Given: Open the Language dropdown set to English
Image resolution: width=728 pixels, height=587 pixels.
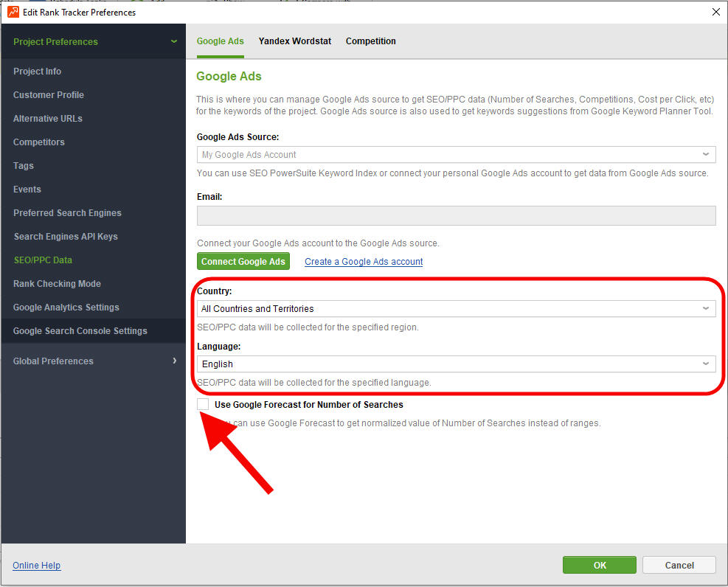Looking at the screenshot, I should [455, 364].
